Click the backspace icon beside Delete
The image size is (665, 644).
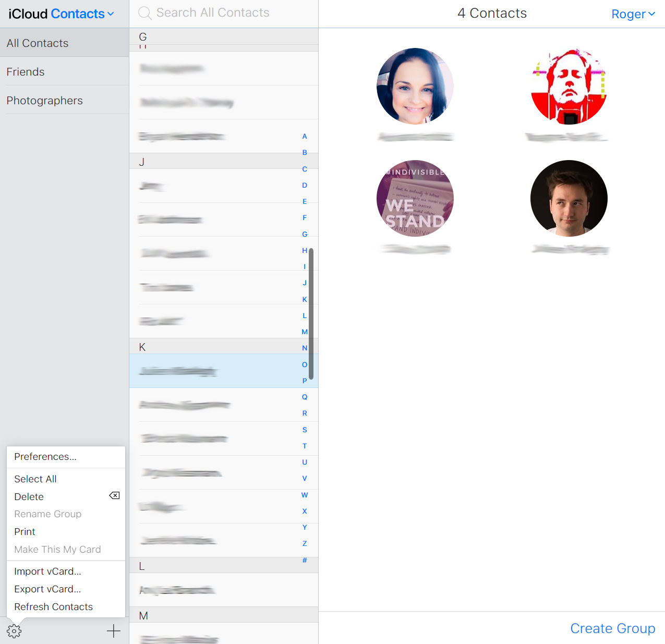114,495
